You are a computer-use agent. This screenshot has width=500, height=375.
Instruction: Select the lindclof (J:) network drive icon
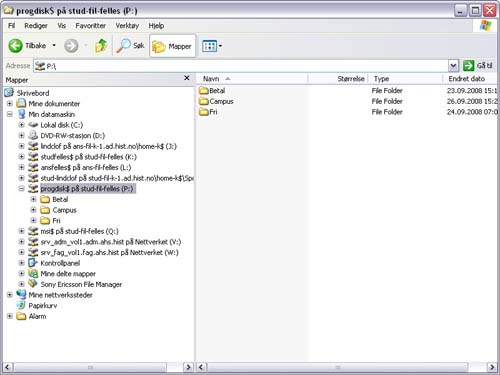click(33, 146)
